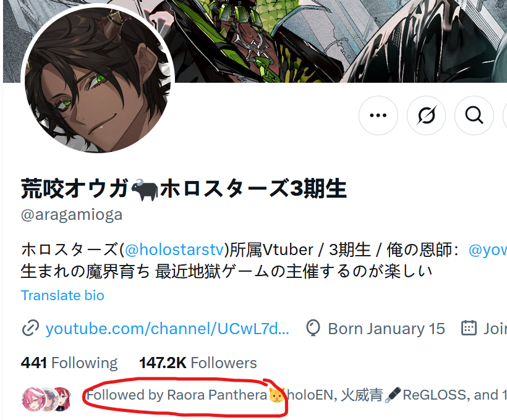Click the balloon birthday icon
Screen dimensions: 507x420
(x=313, y=328)
